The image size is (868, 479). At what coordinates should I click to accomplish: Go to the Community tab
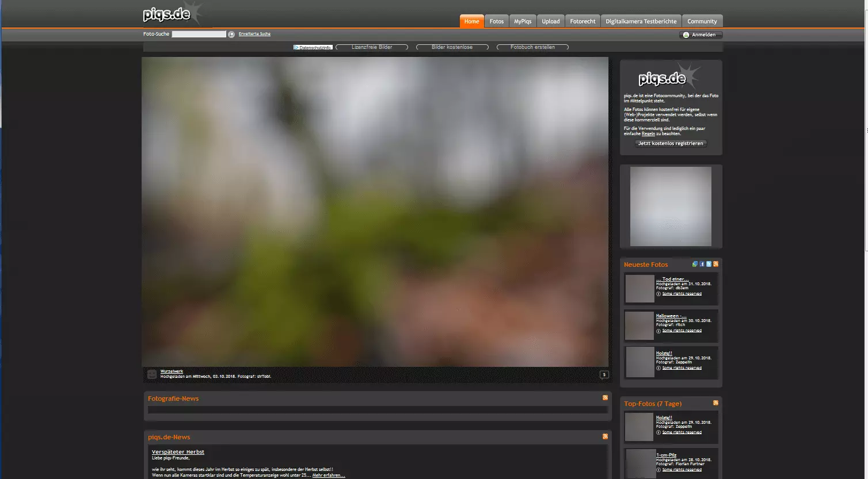702,21
